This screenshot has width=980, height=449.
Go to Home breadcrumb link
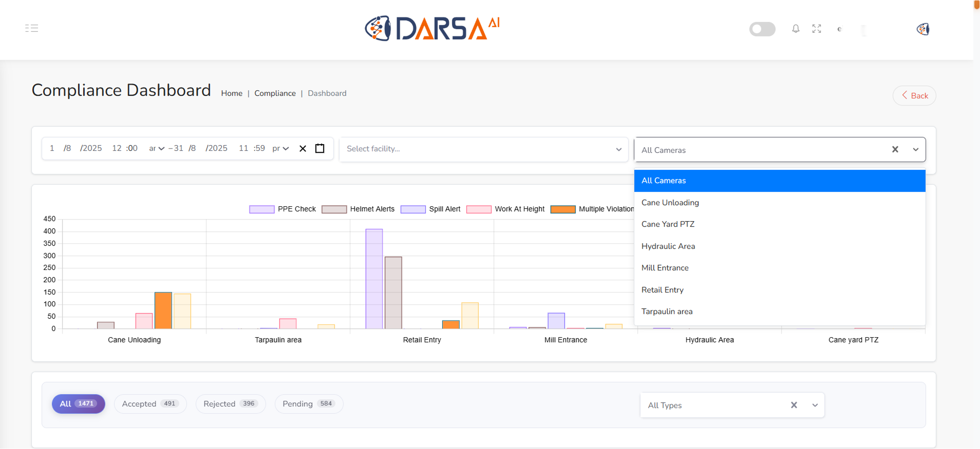(231, 93)
